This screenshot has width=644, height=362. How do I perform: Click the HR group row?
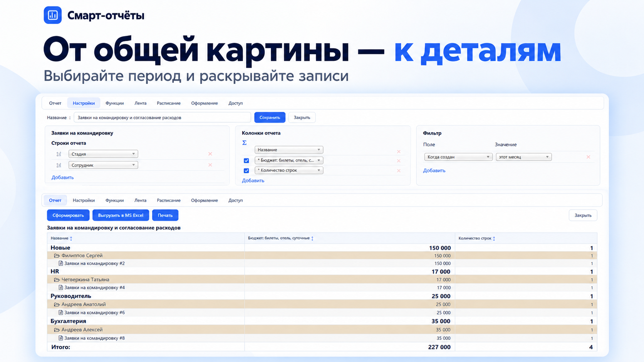tap(322, 272)
